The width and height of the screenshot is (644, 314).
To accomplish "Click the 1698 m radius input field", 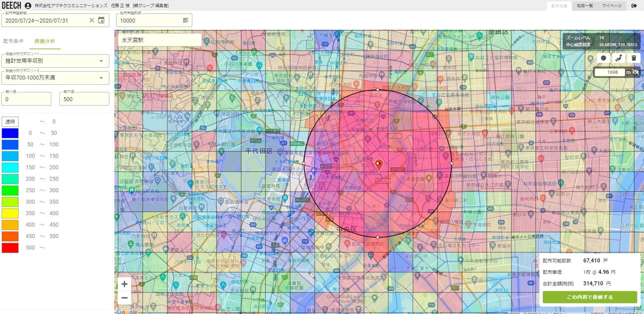I will pyautogui.click(x=609, y=72).
